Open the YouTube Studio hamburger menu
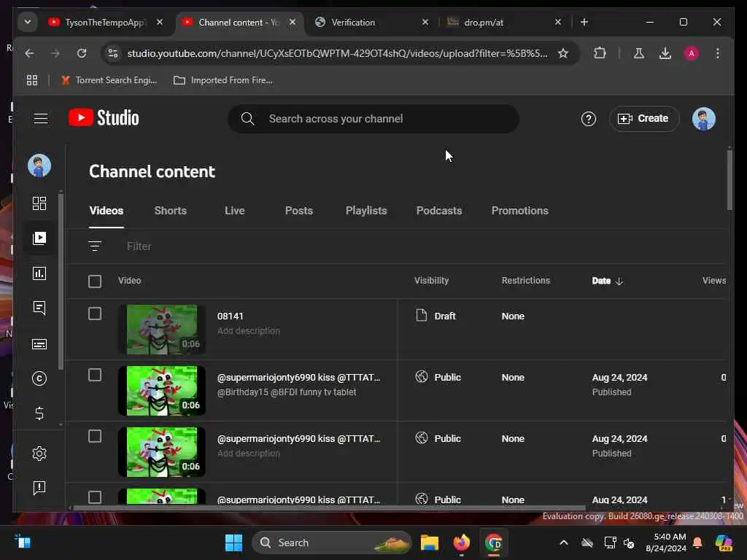This screenshot has height=560, width=747. point(41,119)
